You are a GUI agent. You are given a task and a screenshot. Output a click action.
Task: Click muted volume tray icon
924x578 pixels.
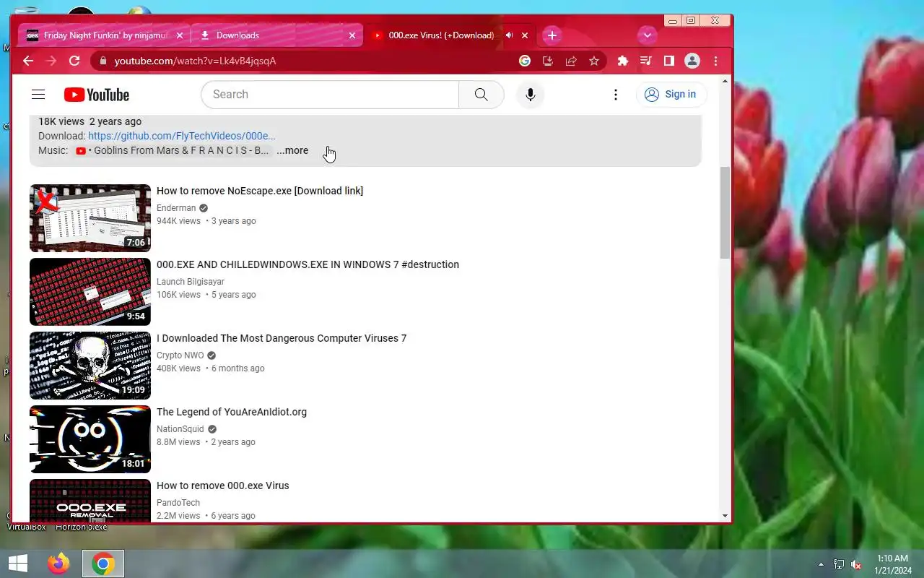coord(856,564)
